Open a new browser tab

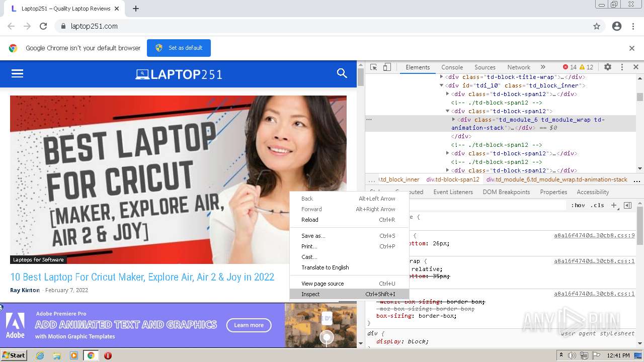pos(136,9)
